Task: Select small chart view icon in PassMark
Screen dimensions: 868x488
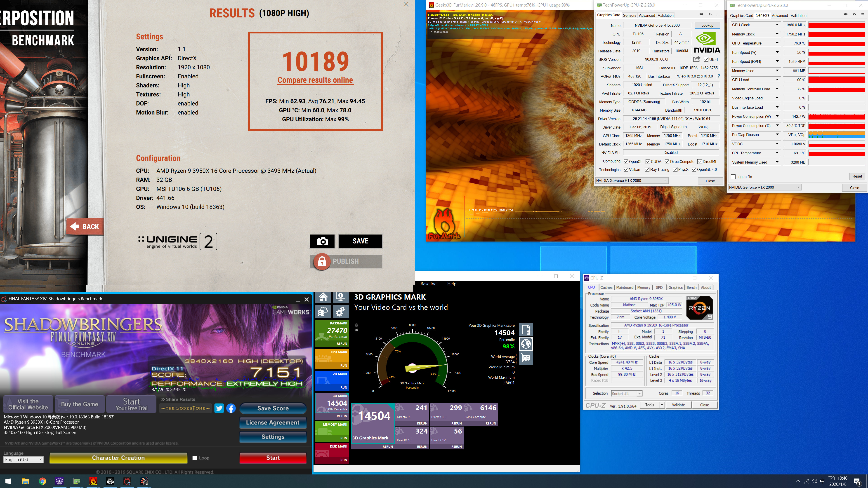Action: [x=356, y=330]
